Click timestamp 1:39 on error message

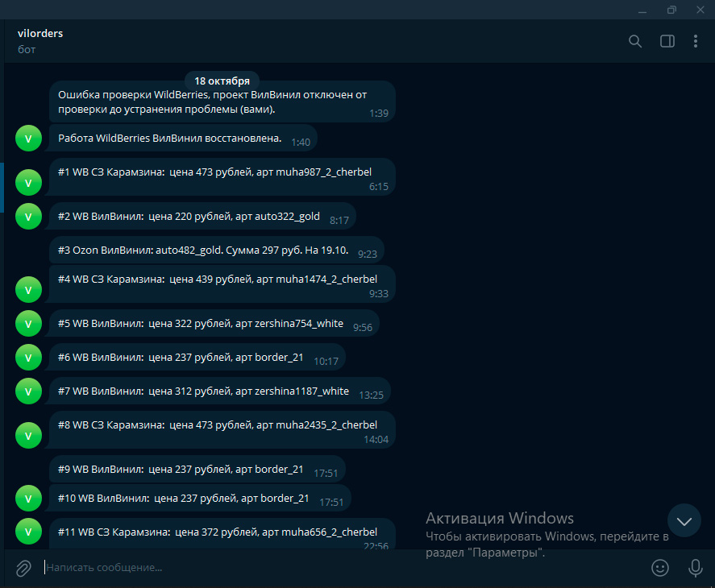[x=379, y=114]
